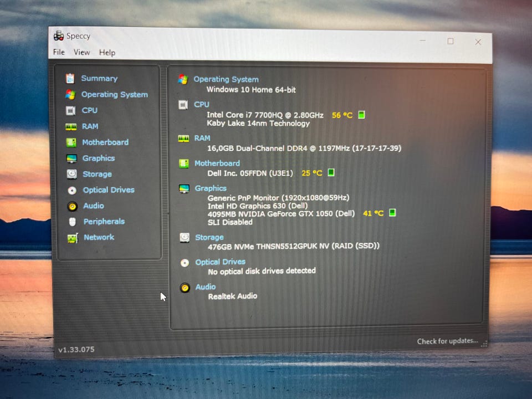Click the Speccy app icon in title bar

pyautogui.click(x=59, y=35)
